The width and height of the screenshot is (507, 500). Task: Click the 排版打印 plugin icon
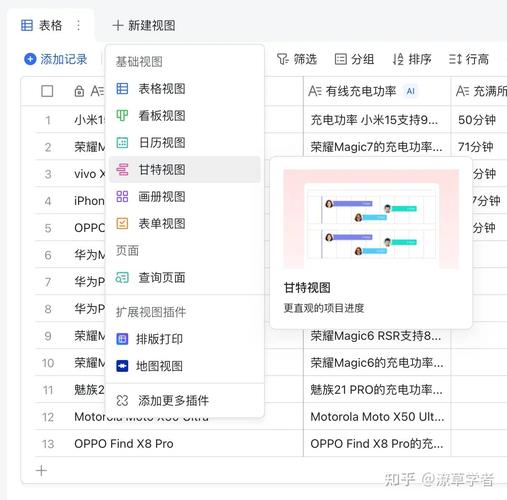point(122,339)
